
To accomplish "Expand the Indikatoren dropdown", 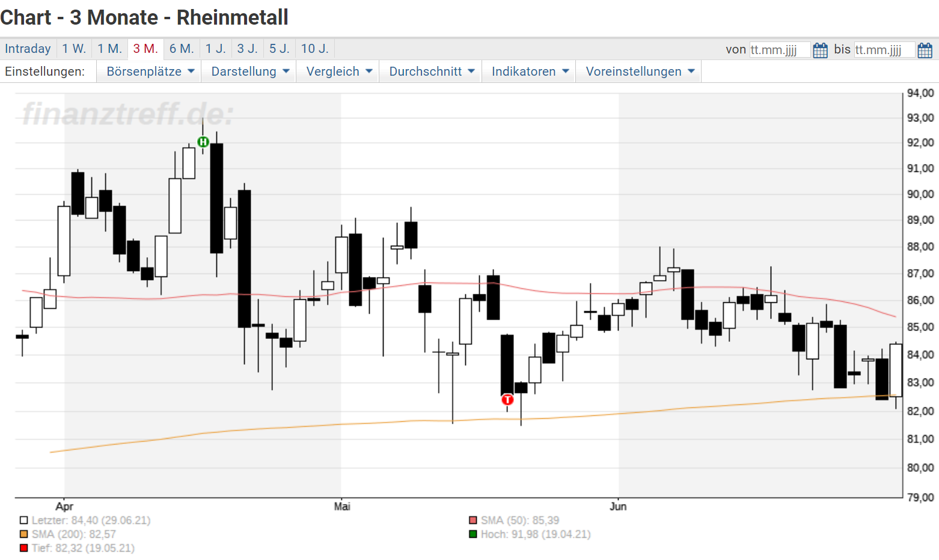I will [x=530, y=72].
